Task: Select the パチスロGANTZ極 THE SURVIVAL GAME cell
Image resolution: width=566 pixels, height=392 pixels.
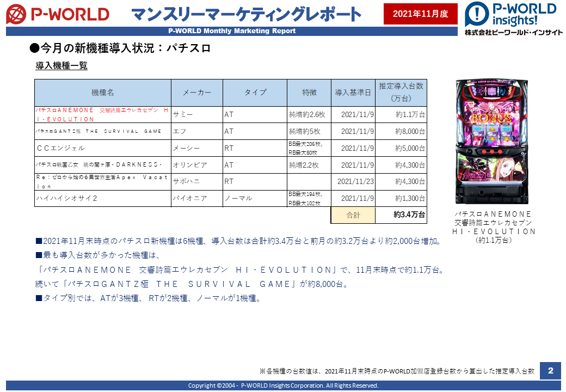Action: pos(103,131)
